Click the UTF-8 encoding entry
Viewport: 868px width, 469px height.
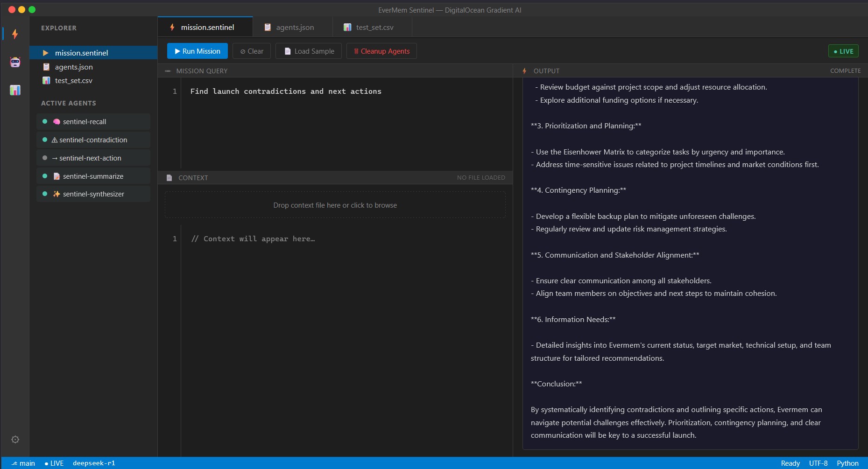tap(819, 463)
